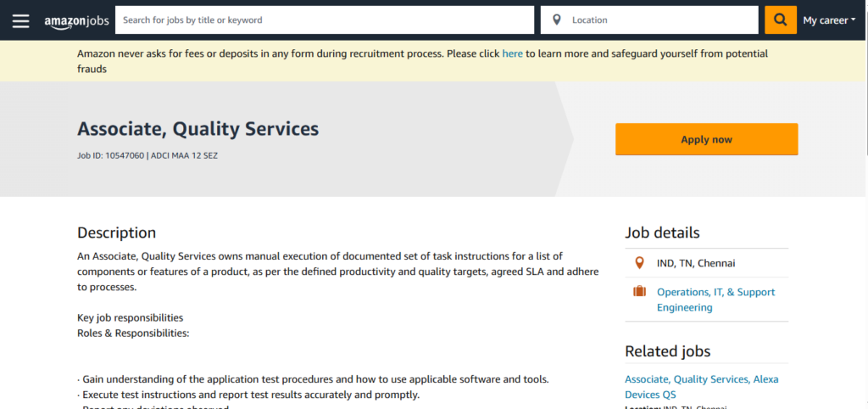Click the 'Key job responsibilities' line
The height and width of the screenshot is (409, 868).
coord(130,318)
